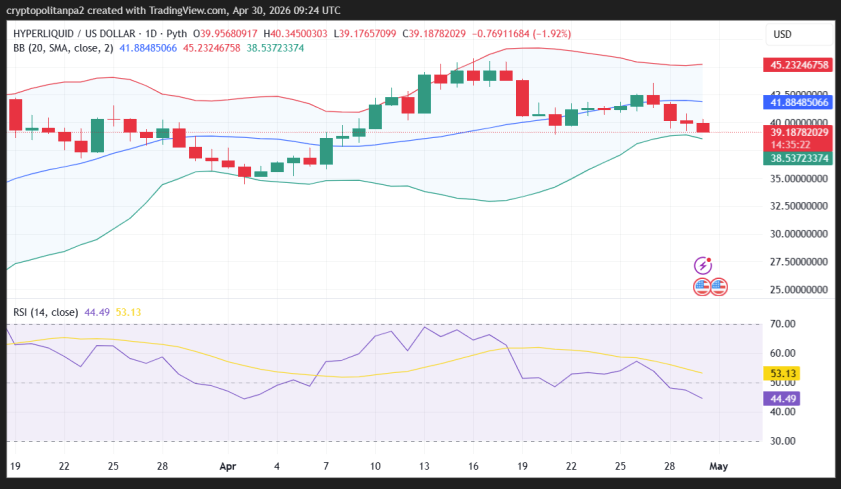Image resolution: width=841 pixels, height=489 pixels.
Task: Click the 32.50000000 price axis label
Action: coord(799,206)
